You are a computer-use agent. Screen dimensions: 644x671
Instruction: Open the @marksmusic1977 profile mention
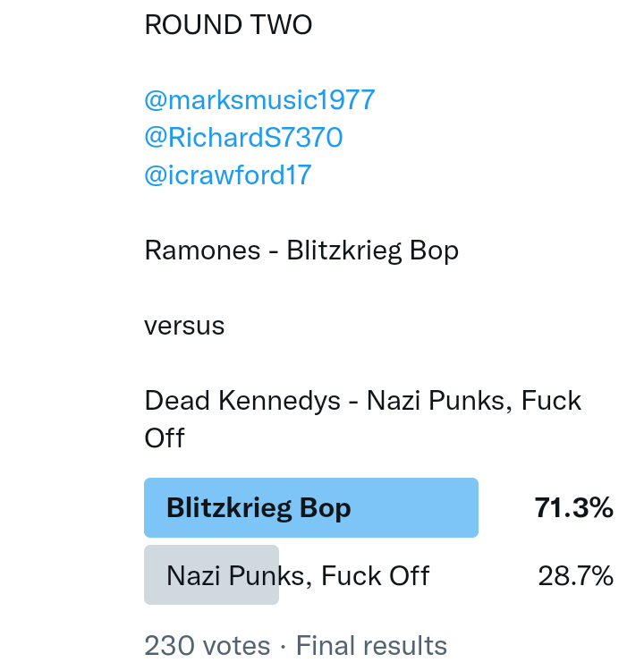click(259, 99)
